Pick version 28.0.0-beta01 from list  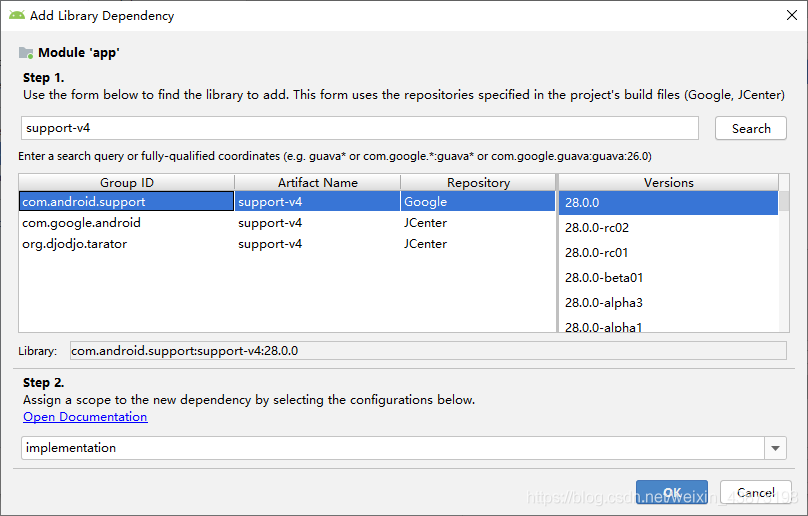click(668, 278)
